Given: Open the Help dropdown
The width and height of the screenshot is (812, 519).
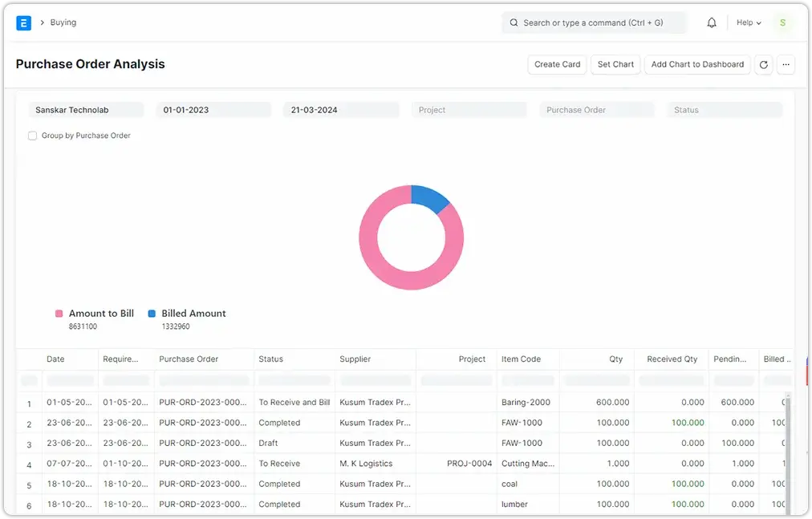Looking at the screenshot, I should [x=747, y=22].
